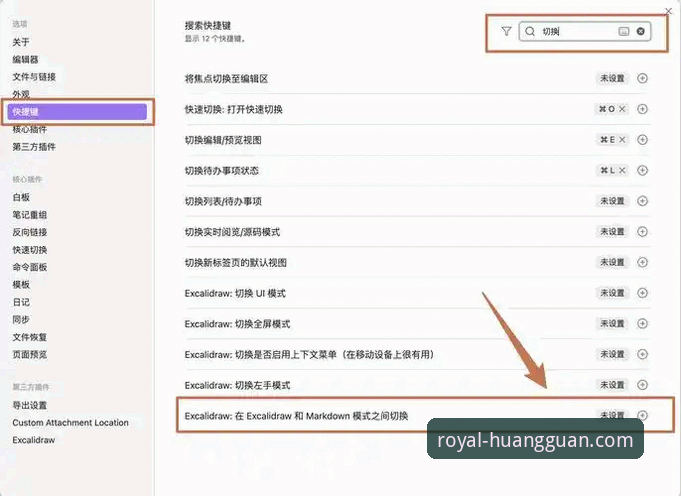Click 未设置 badge for Excalidraw: 切换左手模式
Image resolution: width=681 pixels, height=496 pixels.
coord(612,385)
